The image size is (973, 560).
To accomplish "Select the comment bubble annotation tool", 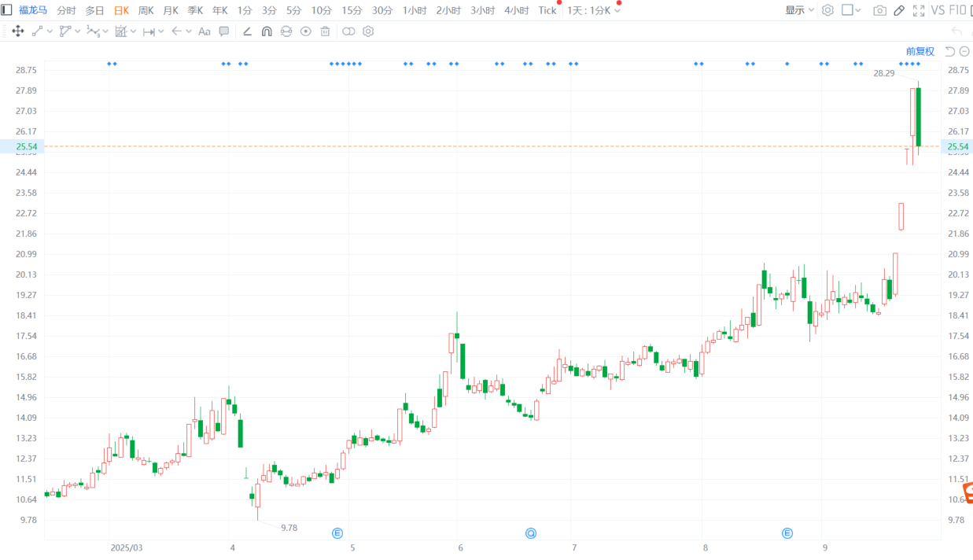I will pyautogui.click(x=224, y=31).
